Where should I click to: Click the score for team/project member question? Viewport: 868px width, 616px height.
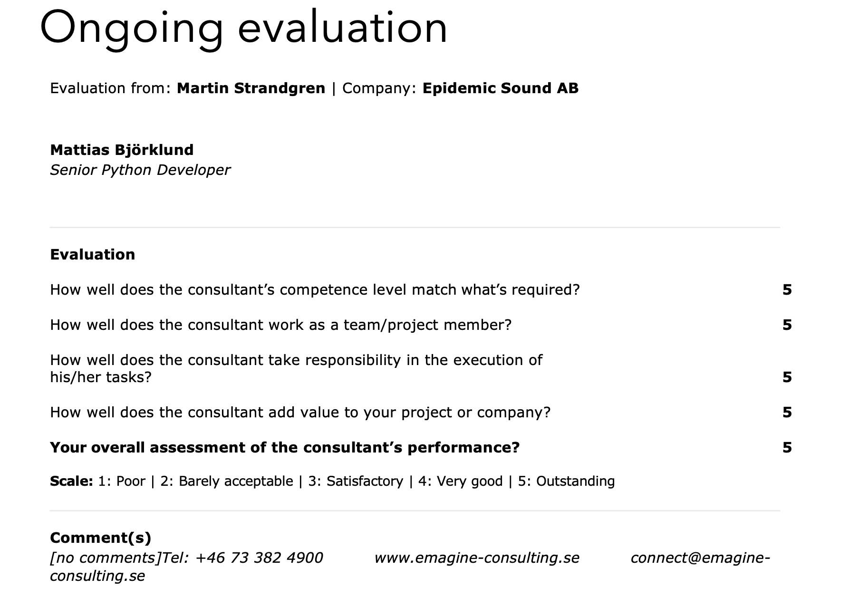tap(787, 325)
